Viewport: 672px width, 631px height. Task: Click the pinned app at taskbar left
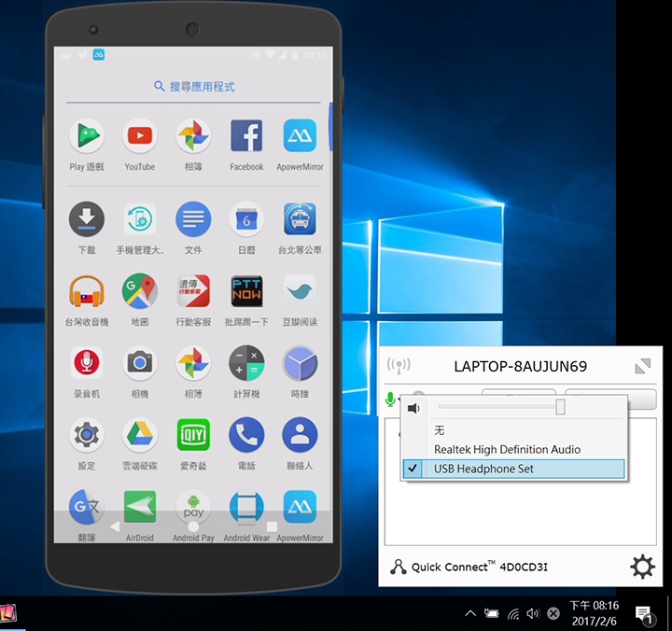click(x=8, y=614)
